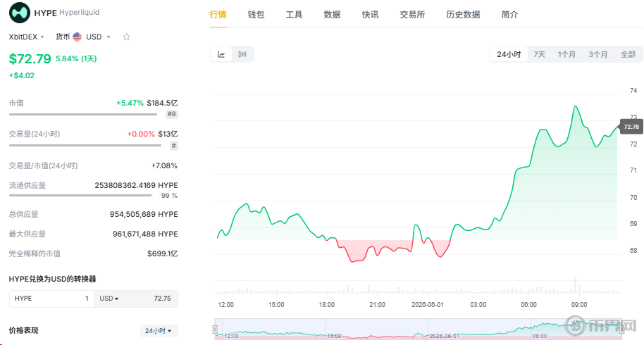Click the +0.00% volume change value
The image size is (644, 345).
click(141, 134)
